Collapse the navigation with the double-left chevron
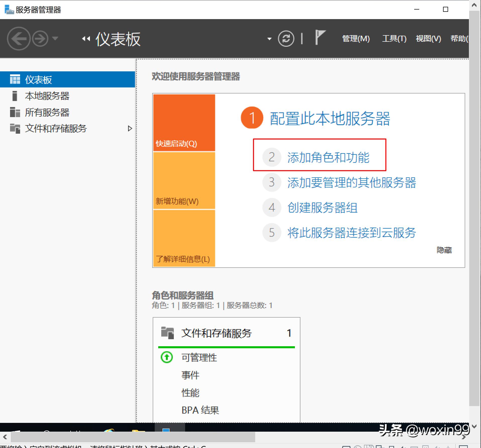Image resolution: width=481 pixels, height=448 pixels. [x=86, y=38]
